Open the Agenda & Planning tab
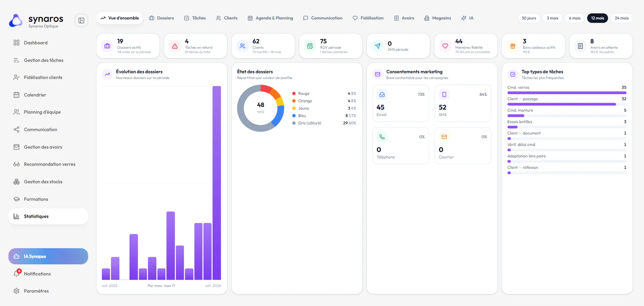This screenshot has width=644, height=306. pos(270,18)
